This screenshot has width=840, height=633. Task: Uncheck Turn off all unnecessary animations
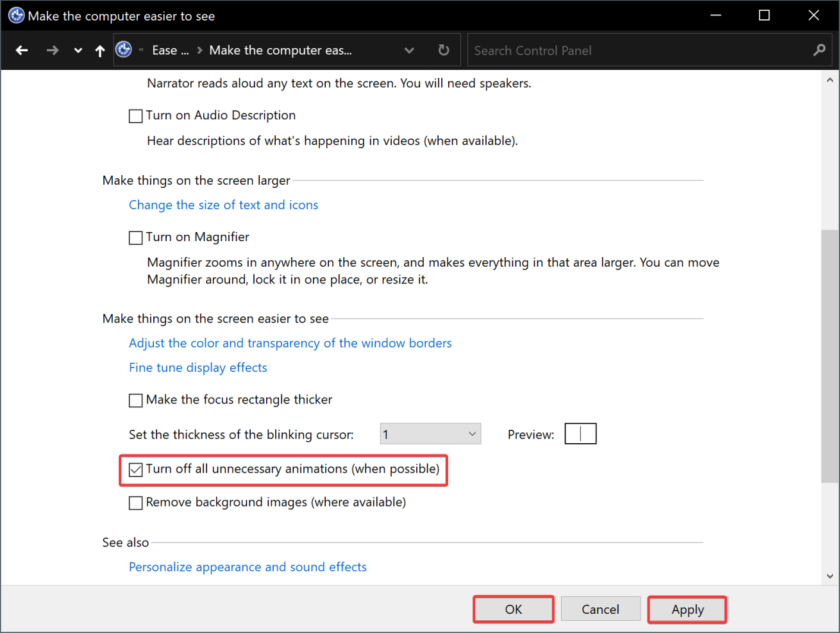point(136,470)
